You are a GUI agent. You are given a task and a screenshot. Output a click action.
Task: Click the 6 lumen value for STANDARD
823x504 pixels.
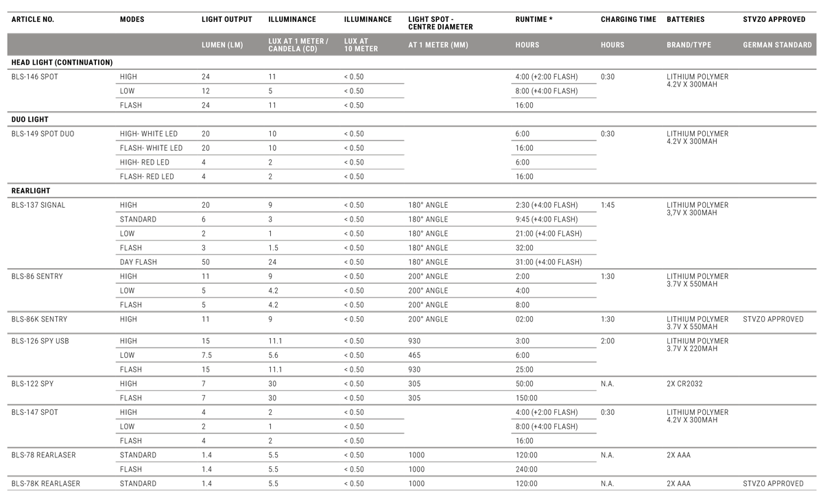(204, 219)
